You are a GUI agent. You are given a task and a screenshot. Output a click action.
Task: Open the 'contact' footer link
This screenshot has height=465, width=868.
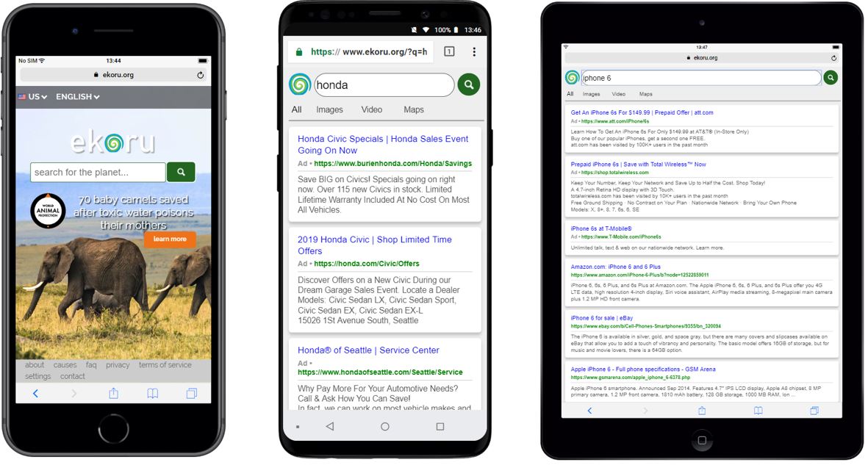click(x=73, y=376)
